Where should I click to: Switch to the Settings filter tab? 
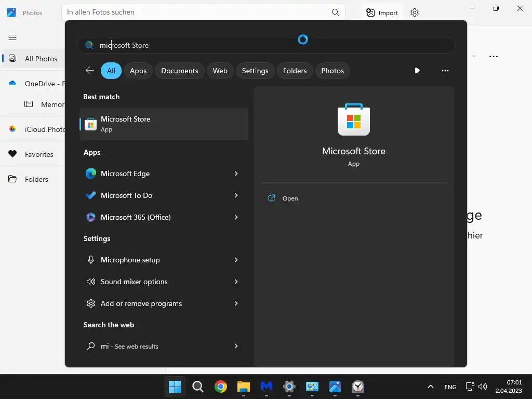(x=255, y=71)
